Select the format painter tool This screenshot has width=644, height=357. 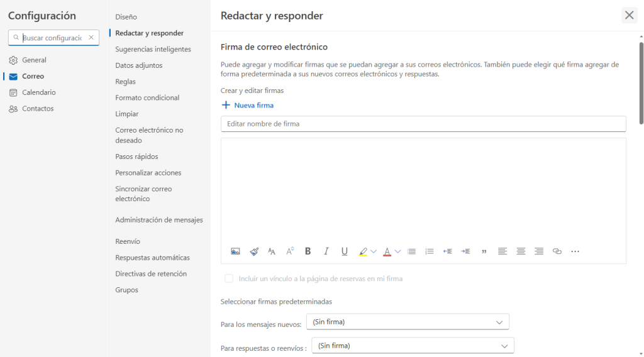254,251
